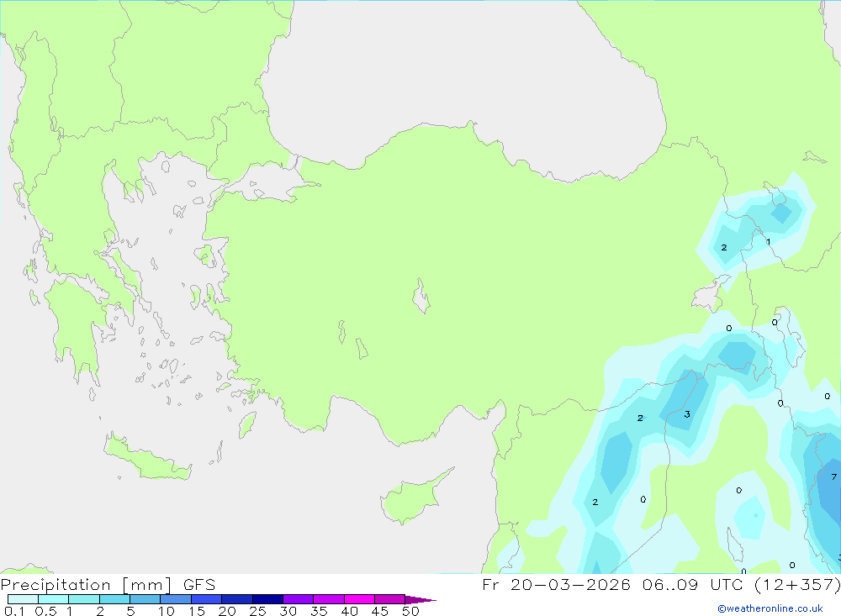Screen dimensions: 841x616
Task: Pick the 10–15 mm legend color segment
Action: click(176, 599)
